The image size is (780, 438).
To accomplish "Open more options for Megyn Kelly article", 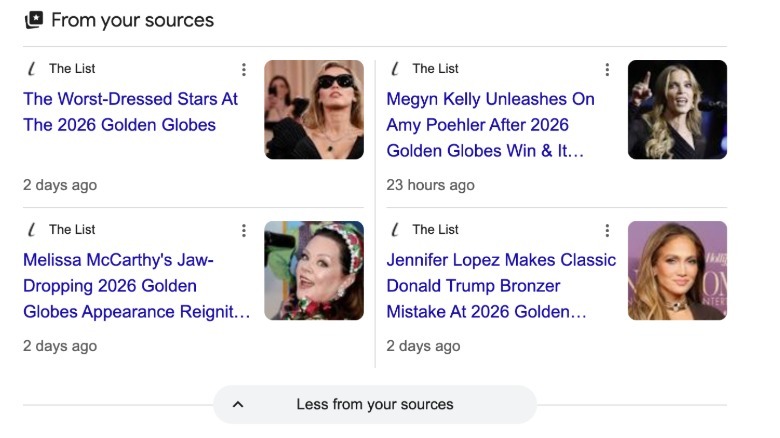I will point(607,70).
